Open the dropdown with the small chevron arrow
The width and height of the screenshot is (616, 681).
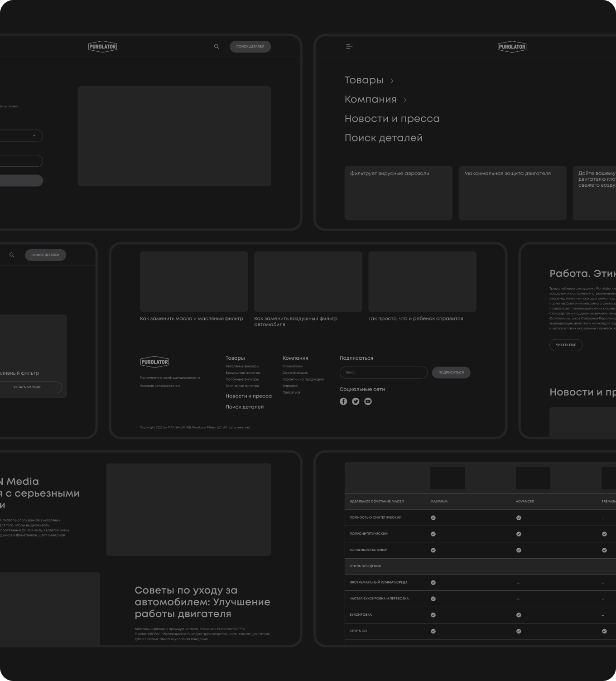tap(21, 135)
